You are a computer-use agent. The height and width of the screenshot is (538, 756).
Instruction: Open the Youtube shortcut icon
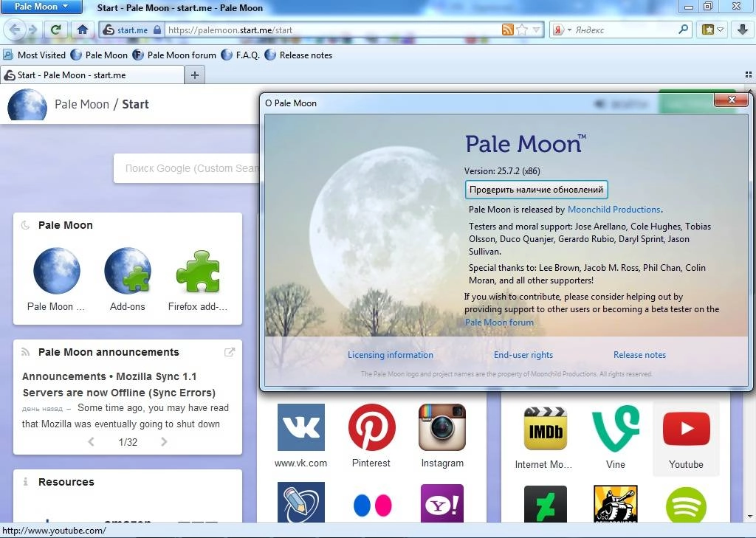click(x=686, y=429)
